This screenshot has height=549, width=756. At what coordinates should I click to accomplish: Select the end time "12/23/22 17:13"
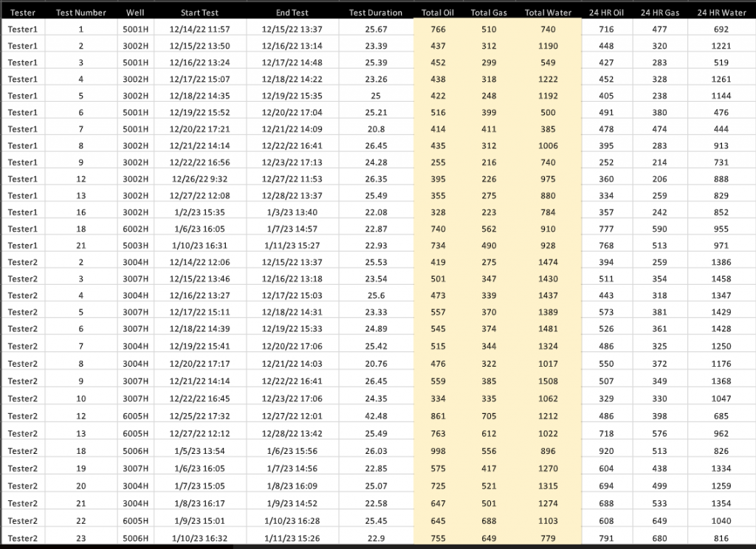[292, 162]
